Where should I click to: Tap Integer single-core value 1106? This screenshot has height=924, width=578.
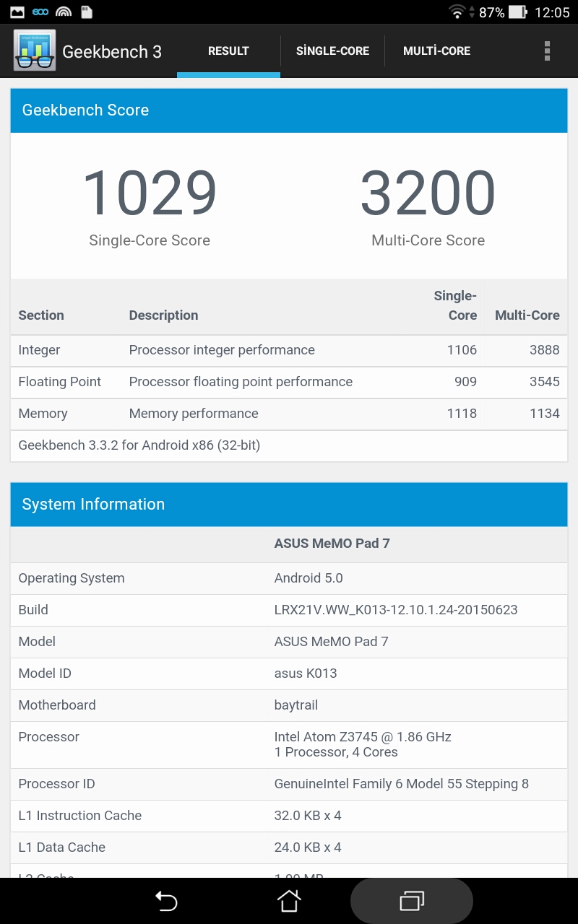point(462,350)
